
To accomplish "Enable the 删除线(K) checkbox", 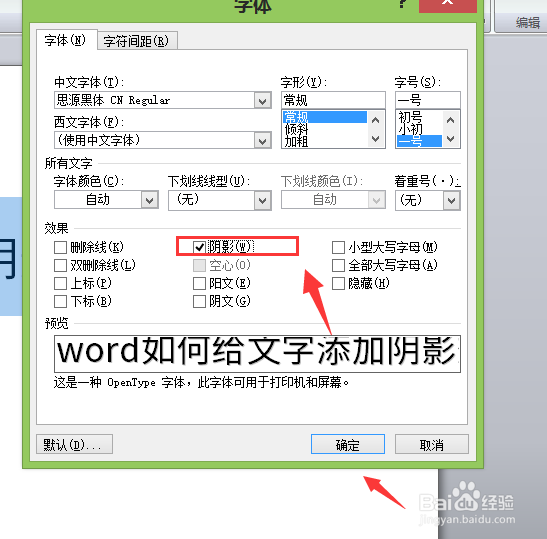I will click(60, 248).
